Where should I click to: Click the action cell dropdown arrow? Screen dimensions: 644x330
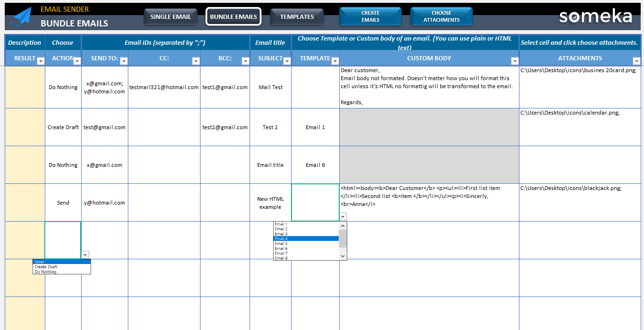(85, 255)
